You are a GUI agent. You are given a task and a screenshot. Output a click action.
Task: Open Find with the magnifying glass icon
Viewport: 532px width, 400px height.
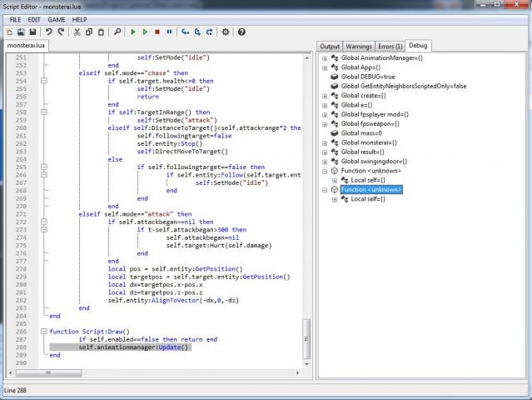click(117, 32)
